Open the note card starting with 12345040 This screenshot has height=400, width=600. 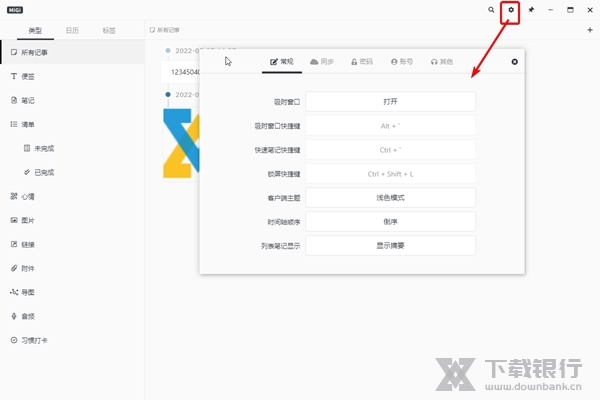(180, 72)
